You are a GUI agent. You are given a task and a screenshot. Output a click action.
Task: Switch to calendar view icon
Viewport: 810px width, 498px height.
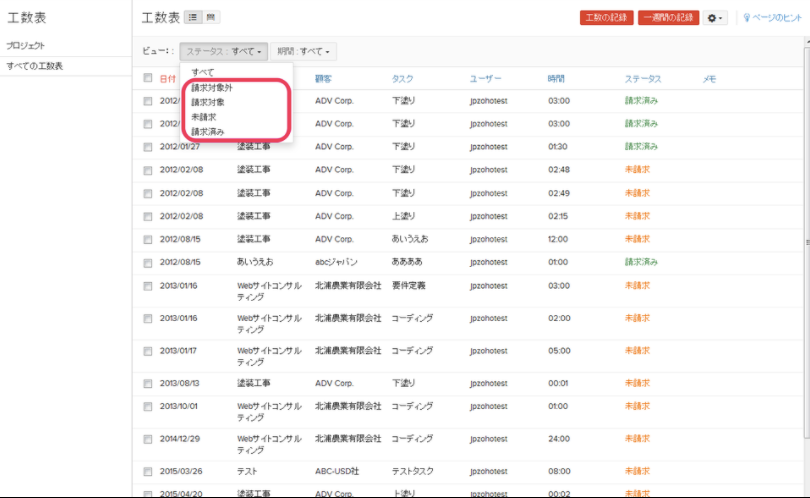tap(211, 18)
